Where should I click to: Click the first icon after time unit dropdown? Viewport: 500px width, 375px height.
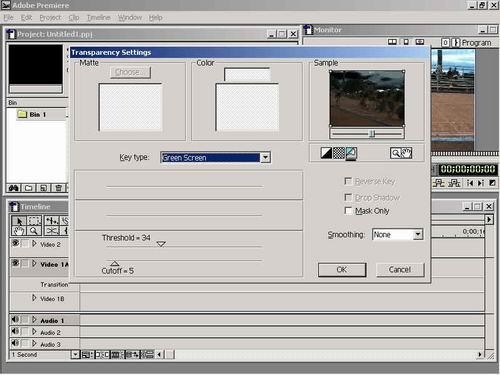pos(87,354)
